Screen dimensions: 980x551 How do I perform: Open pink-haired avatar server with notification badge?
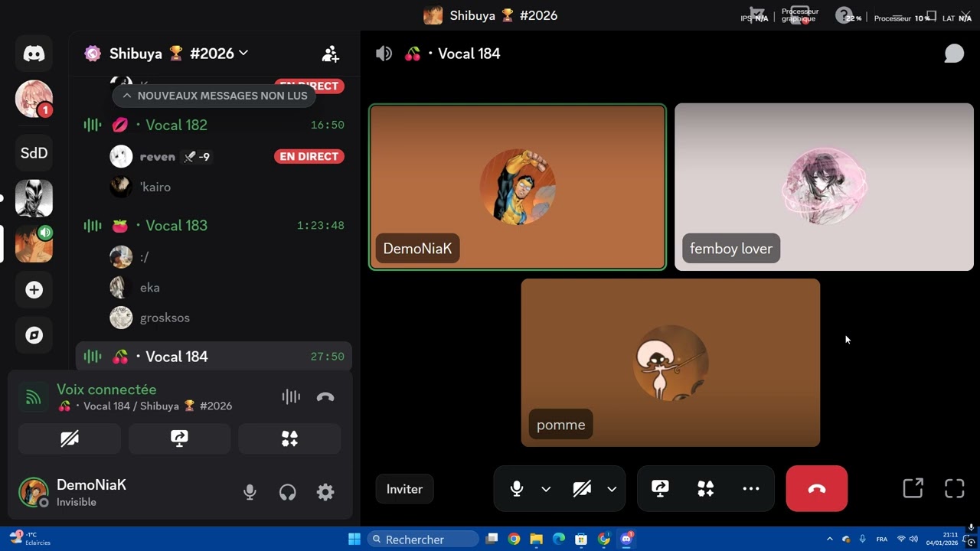[x=34, y=99]
